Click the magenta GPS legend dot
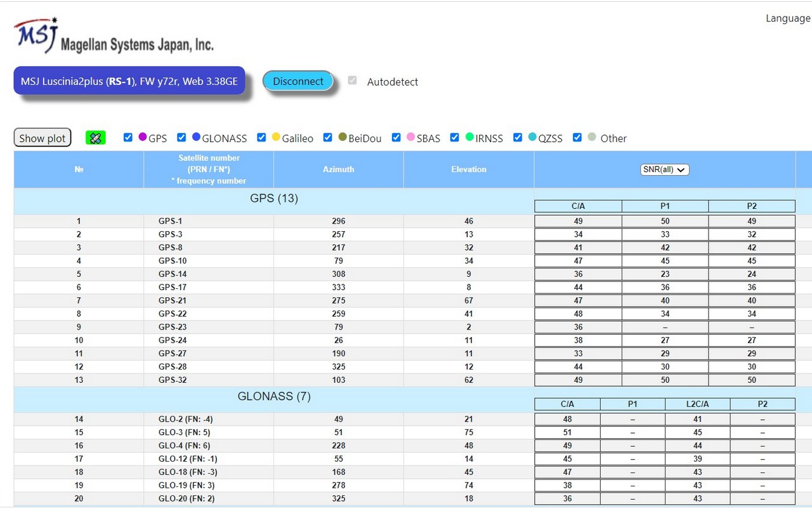 (143, 137)
